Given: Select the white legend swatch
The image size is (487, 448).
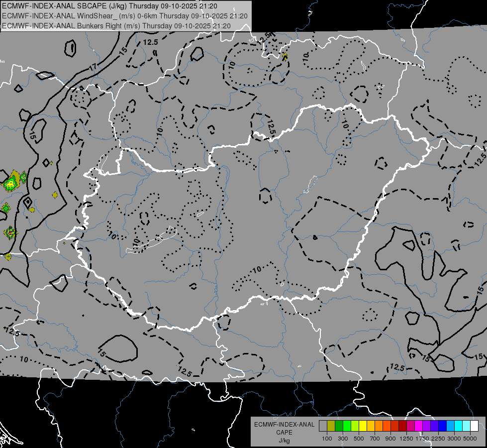Looking at the screenshot, I should pos(474,426).
